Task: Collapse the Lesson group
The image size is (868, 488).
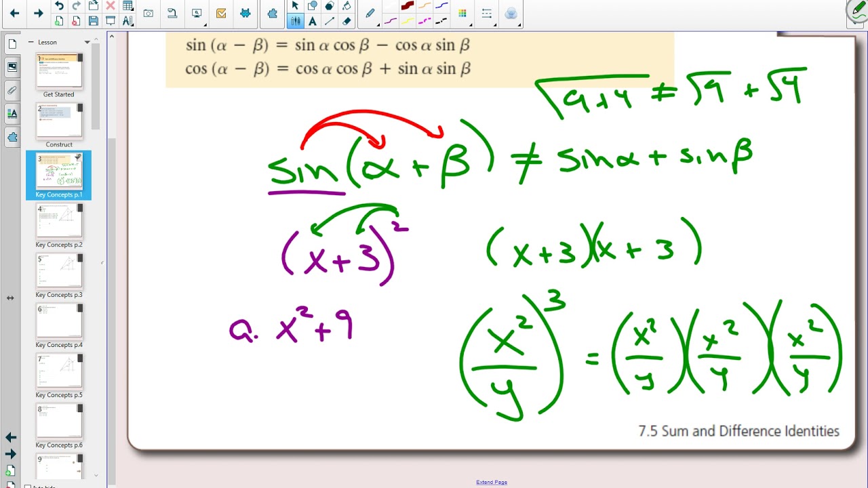Action: click(x=31, y=42)
